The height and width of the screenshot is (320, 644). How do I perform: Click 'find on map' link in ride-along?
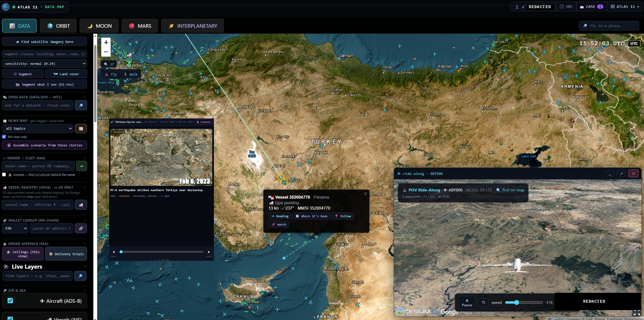click(x=510, y=190)
